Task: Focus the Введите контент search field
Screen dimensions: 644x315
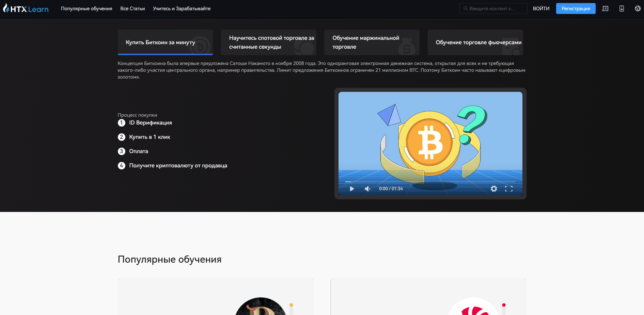Action: pyautogui.click(x=493, y=9)
